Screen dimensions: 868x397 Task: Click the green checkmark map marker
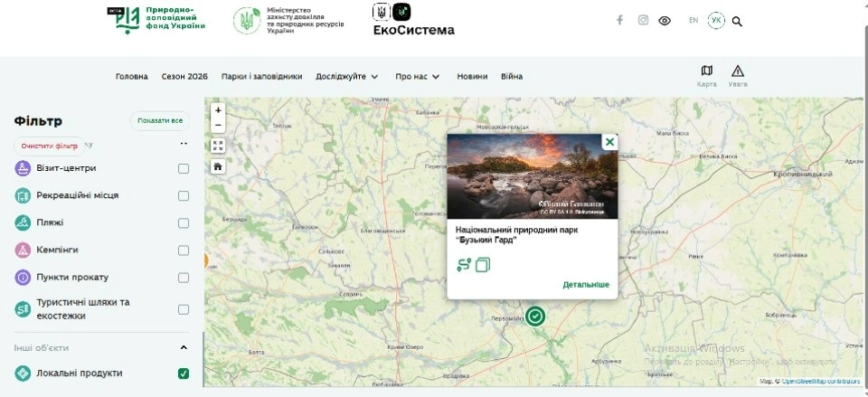coord(535,317)
